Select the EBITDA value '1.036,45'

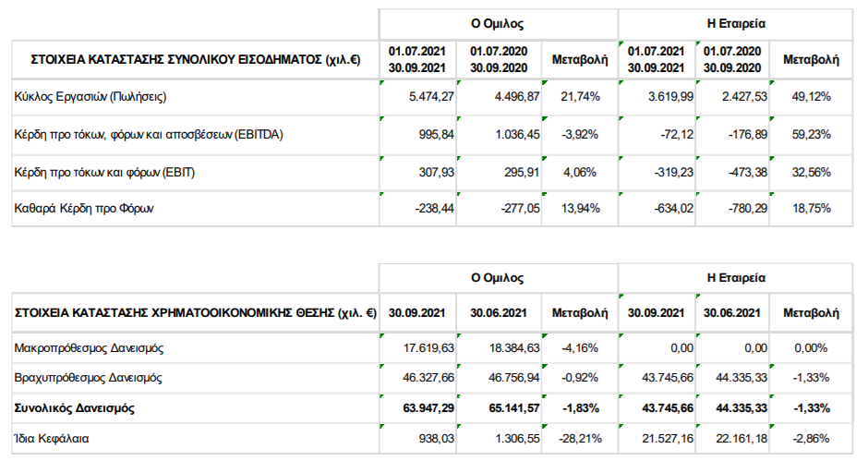[517, 135]
